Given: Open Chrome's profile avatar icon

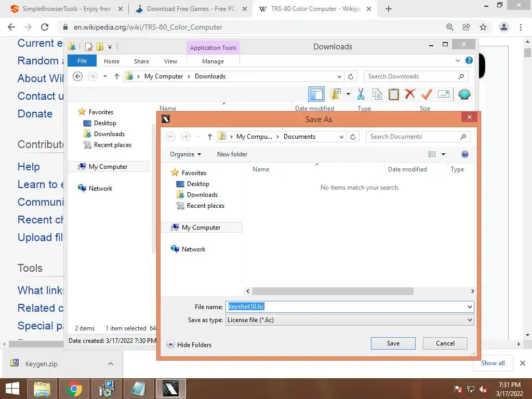Looking at the screenshot, I should (504, 27).
